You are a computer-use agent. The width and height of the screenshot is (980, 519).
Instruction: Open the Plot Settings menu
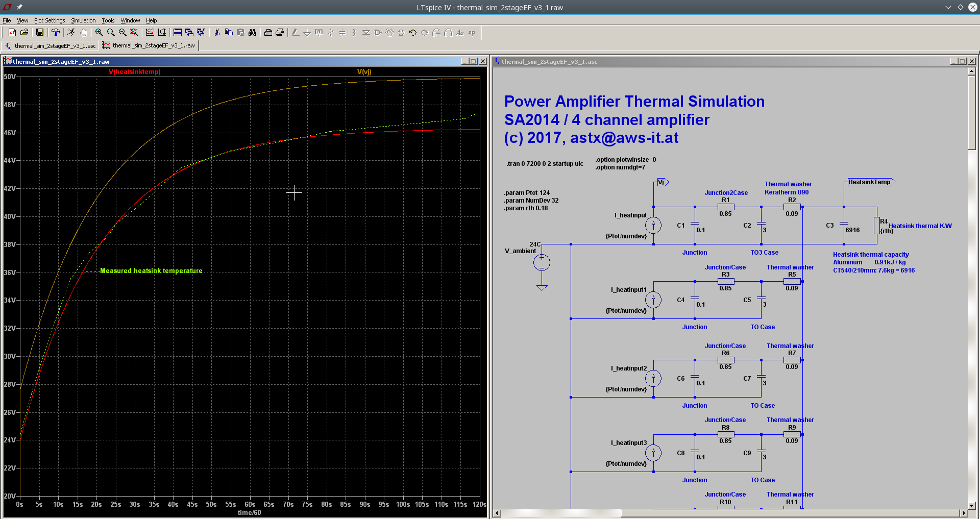(50, 20)
